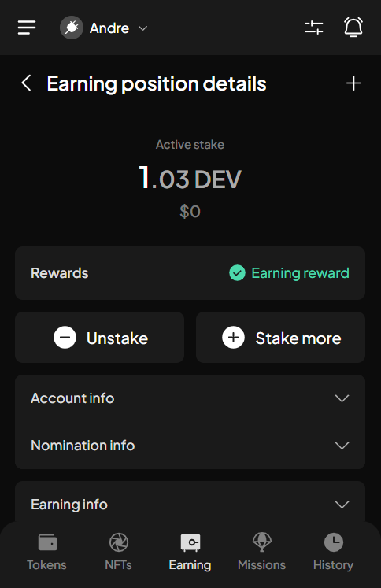Click the green Earning reward checkmark
The width and height of the screenshot is (381, 588).
[237, 273]
